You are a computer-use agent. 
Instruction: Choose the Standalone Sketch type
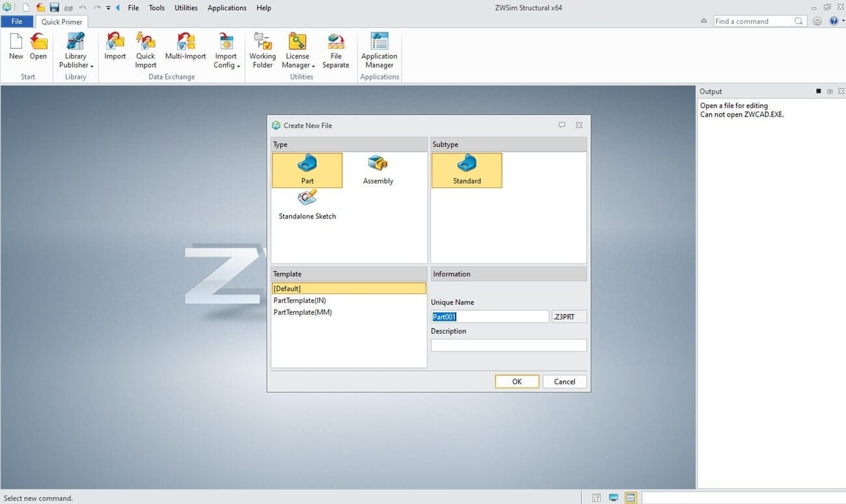(307, 205)
